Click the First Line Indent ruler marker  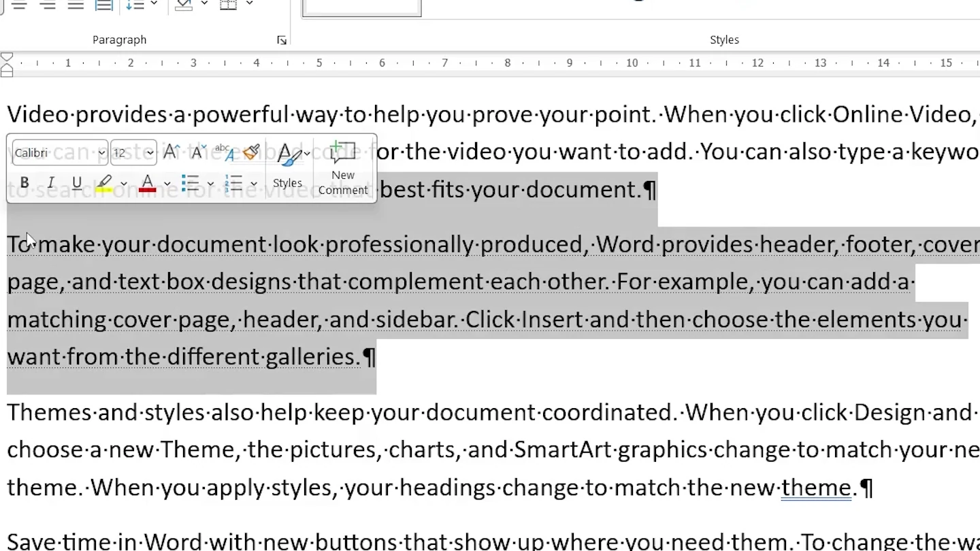click(7, 56)
